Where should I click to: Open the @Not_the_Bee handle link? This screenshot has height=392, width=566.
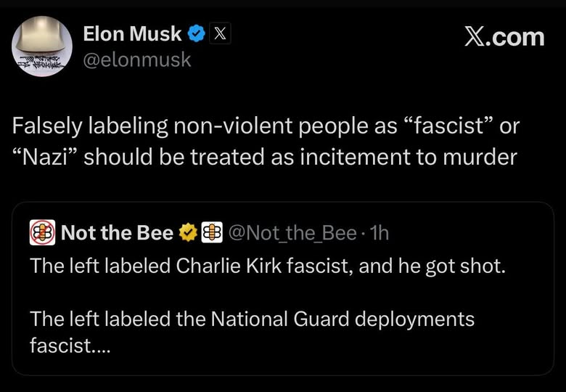tap(292, 232)
